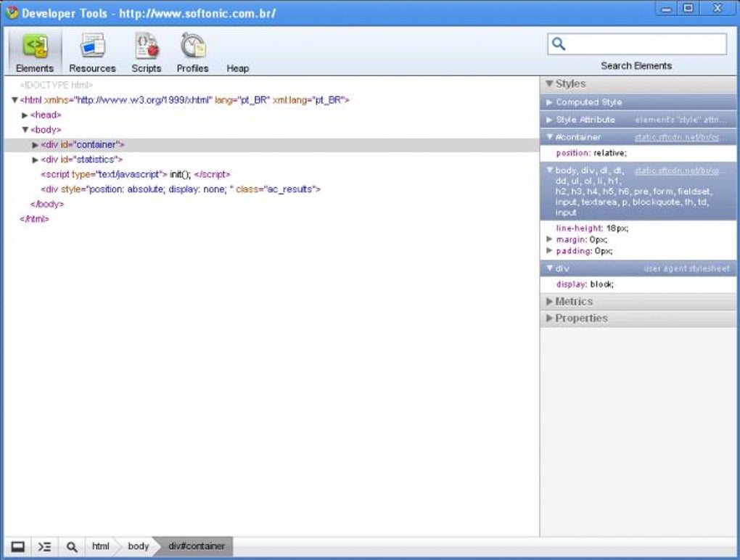This screenshot has width=740, height=560.
Task: Select body in the breadcrumb bar
Action: pos(139,545)
